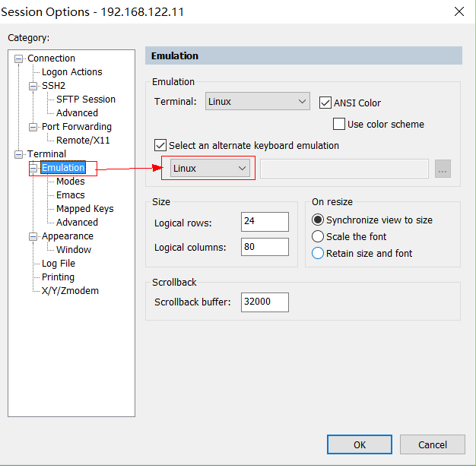The image size is (476, 468).
Task: Collapse the SSH2 tree node
Action: point(33,86)
